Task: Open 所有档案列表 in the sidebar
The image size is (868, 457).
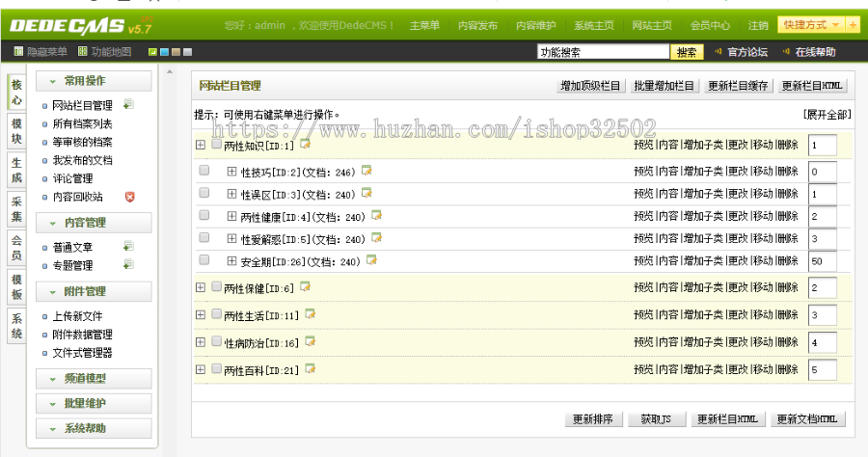Action: click(83, 123)
